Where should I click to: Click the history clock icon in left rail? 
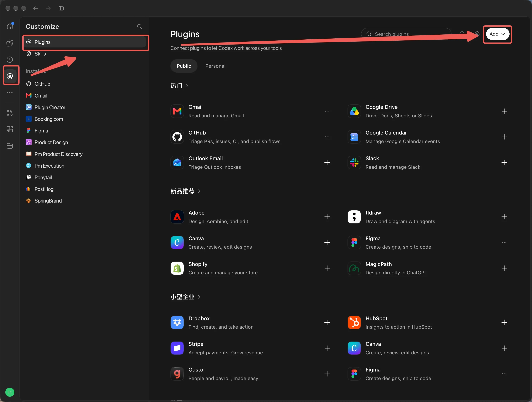pos(10,59)
